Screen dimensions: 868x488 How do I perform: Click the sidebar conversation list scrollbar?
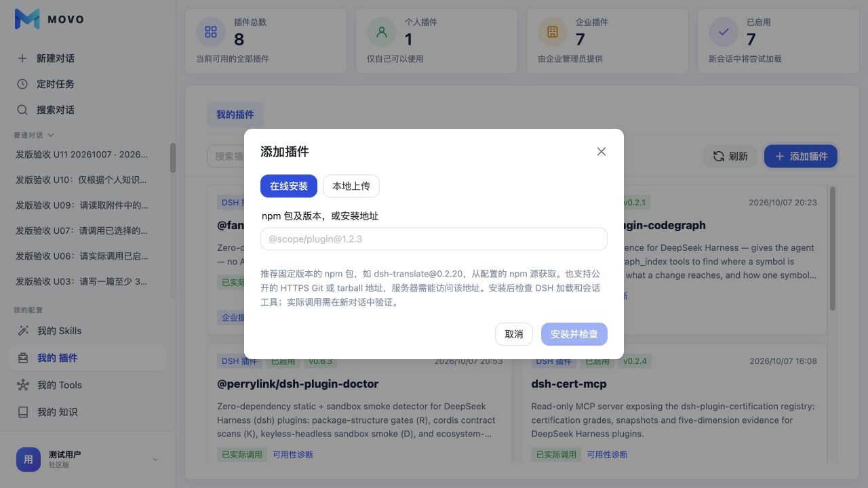pos(173,157)
